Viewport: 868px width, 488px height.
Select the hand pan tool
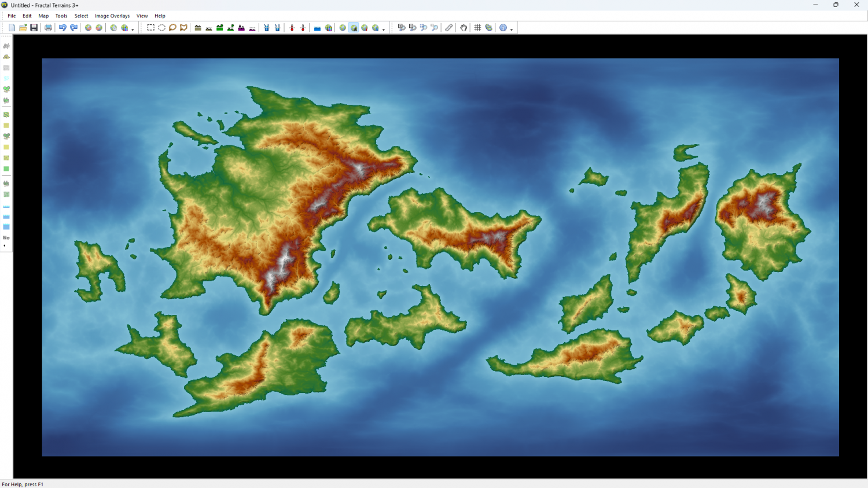pyautogui.click(x=464, y=28)
